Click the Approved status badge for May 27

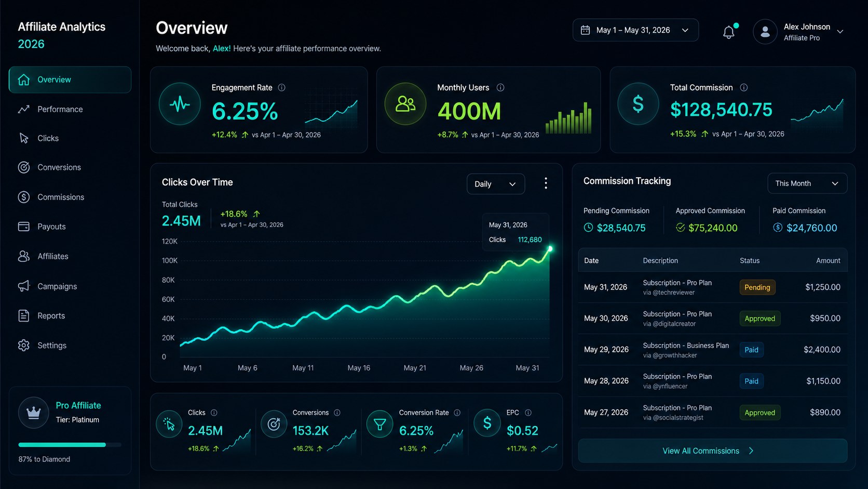point(760,413)
